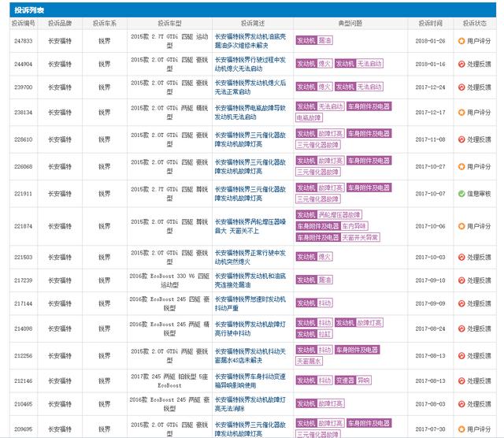Click the 电瓶故障 tag in row 238134
This screenshot has height=438, width=504.
pyautogui.click(x=309, y=117)
